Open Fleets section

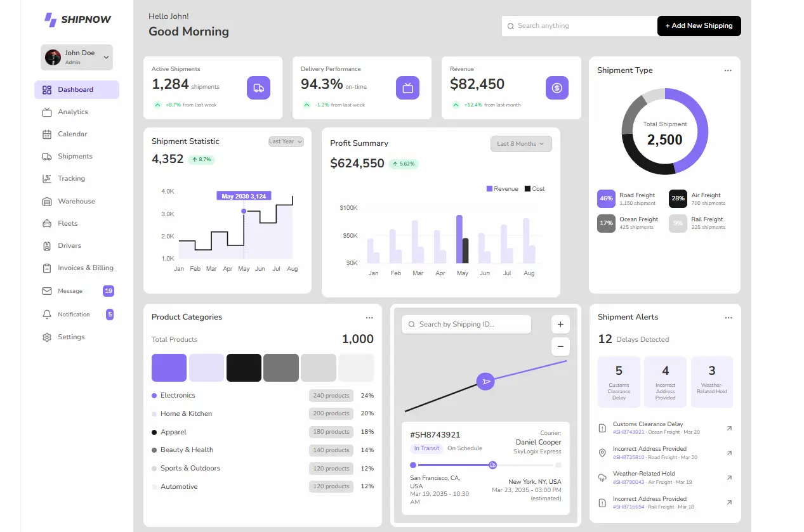click(77, 223)
